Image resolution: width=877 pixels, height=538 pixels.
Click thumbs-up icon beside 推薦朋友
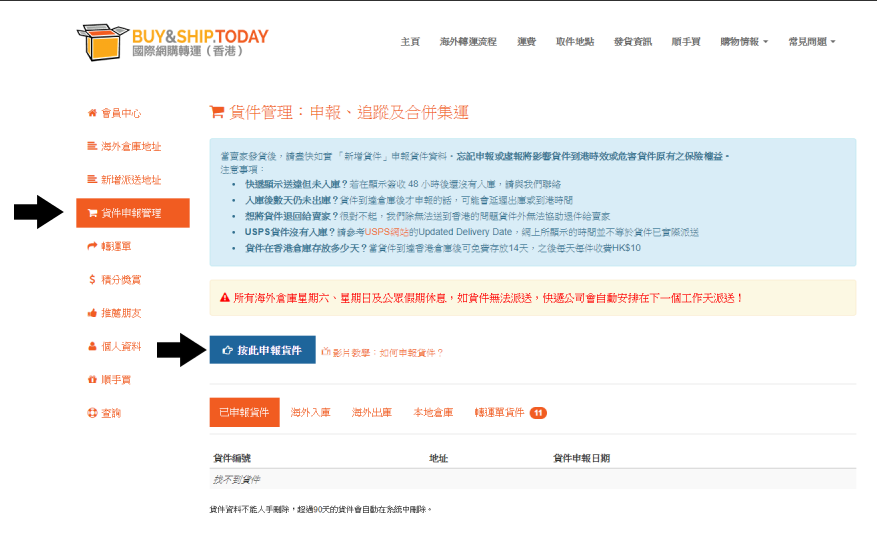pyautogui.click(x=93, y=313)
